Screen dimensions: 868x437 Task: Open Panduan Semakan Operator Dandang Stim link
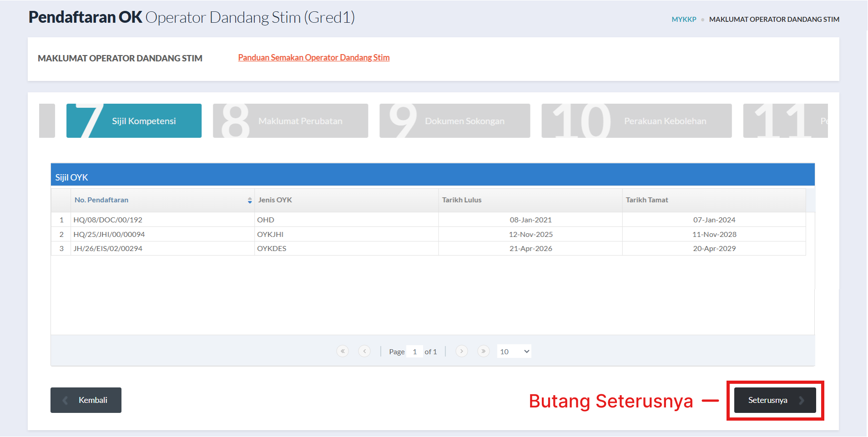[313, 58]
